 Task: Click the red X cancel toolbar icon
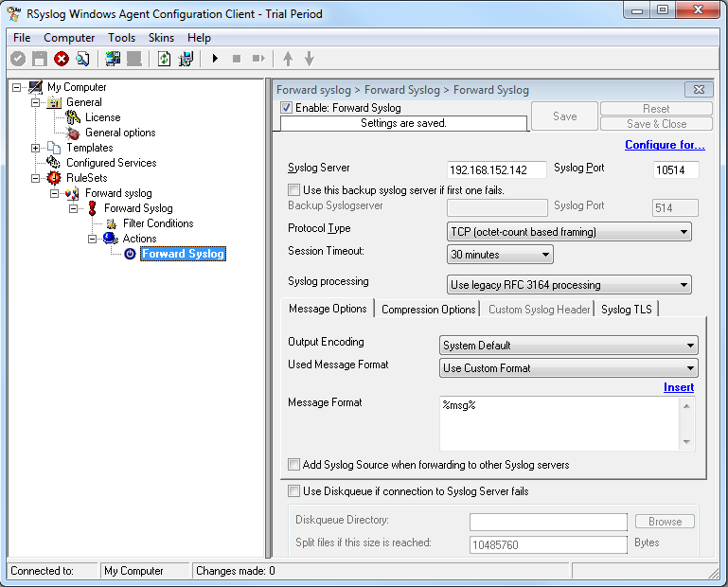click(62, 59)
